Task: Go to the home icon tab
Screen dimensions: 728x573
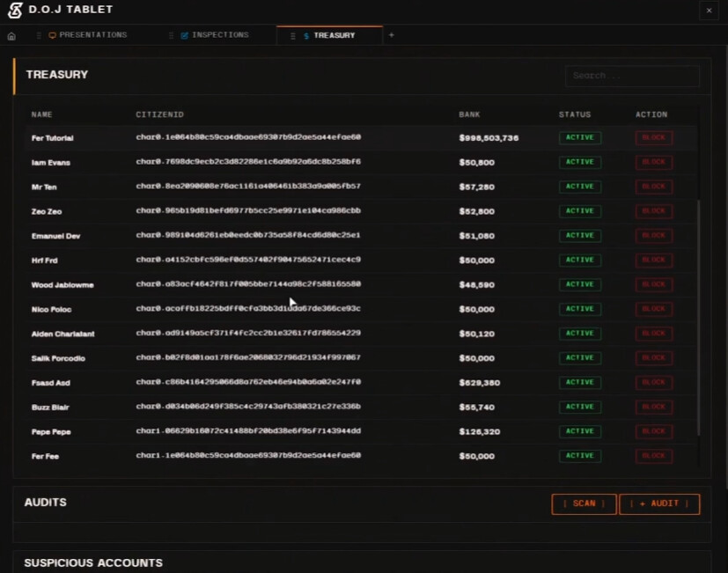Action: tap(11, 36)
